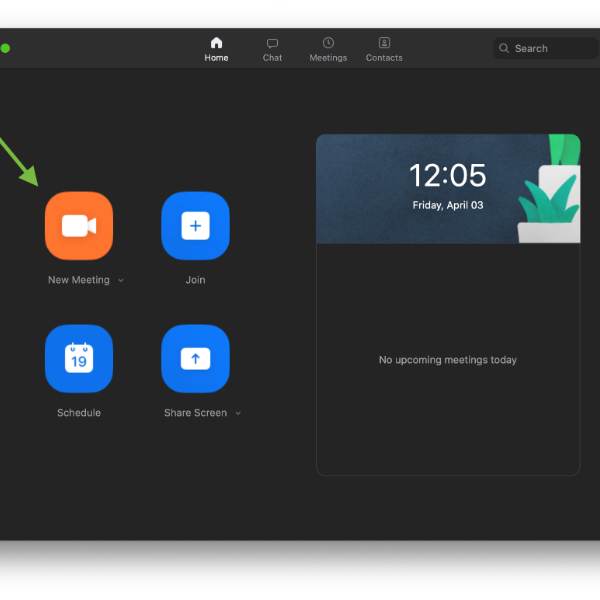The width and height of the screenshot is (600, 600).
Task: Click the "Join" label text
Action: [x=195, y=280]
